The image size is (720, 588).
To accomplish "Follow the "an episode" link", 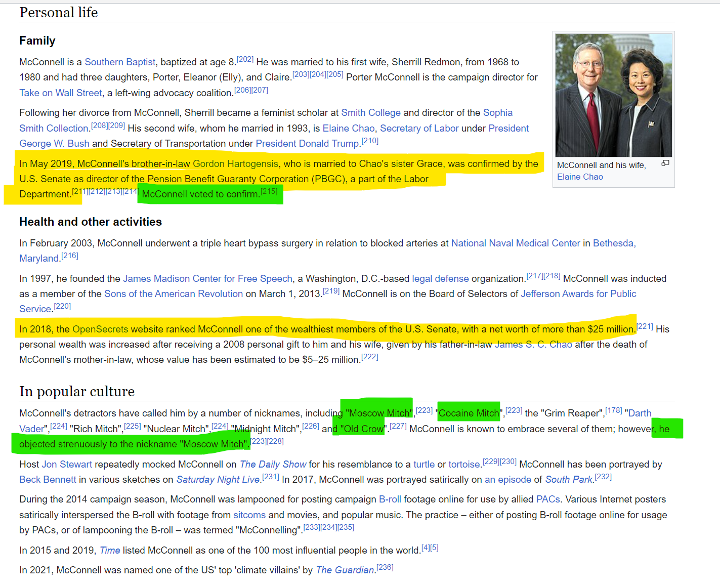I will coord(508,479).
